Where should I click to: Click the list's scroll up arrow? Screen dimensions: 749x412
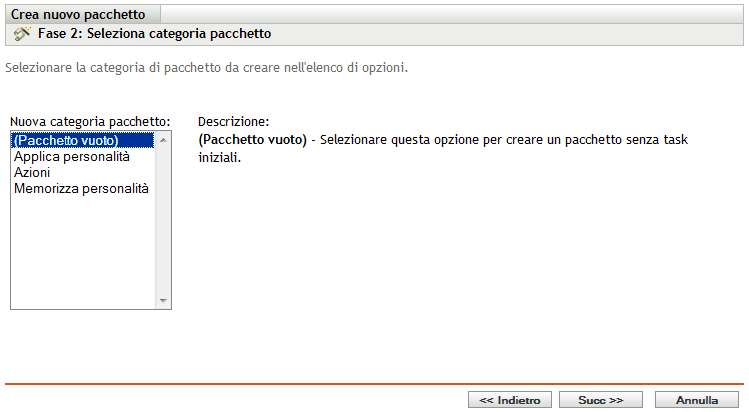[164, 141]
